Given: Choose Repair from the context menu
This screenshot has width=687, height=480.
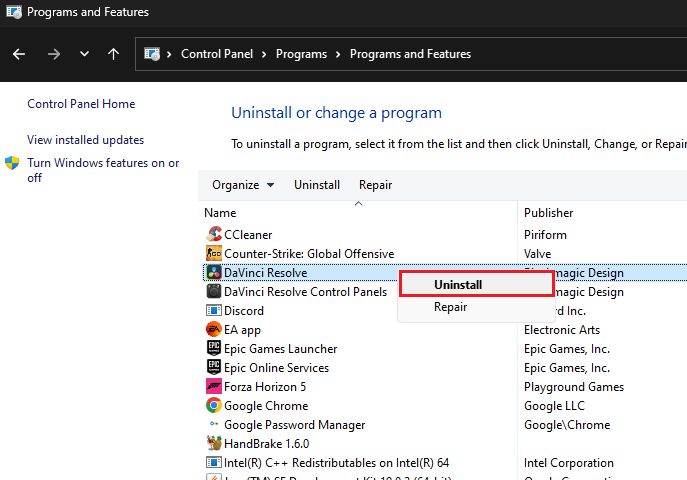Looking at the screenshot, I should (450, 307).
